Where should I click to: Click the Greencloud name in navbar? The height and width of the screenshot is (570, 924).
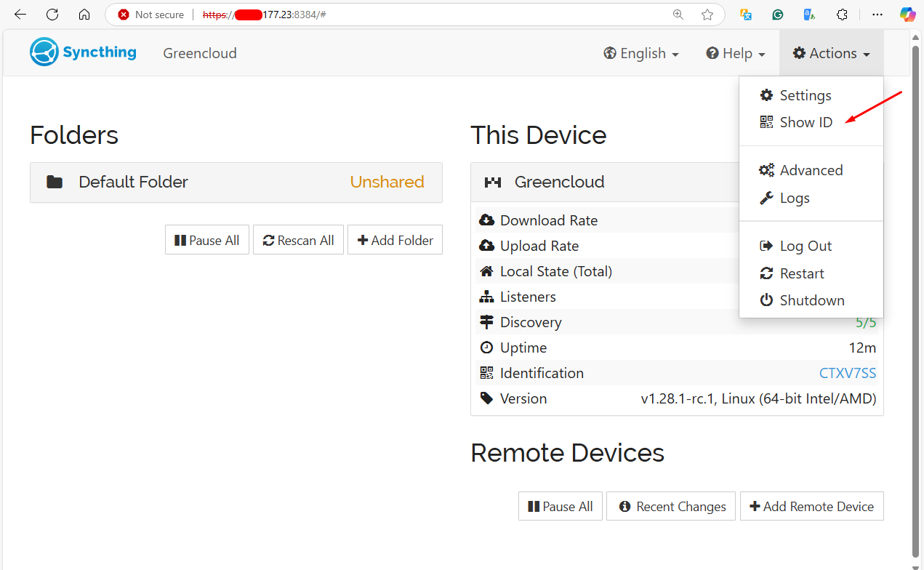pyautogui.click(x=200, y=53)
